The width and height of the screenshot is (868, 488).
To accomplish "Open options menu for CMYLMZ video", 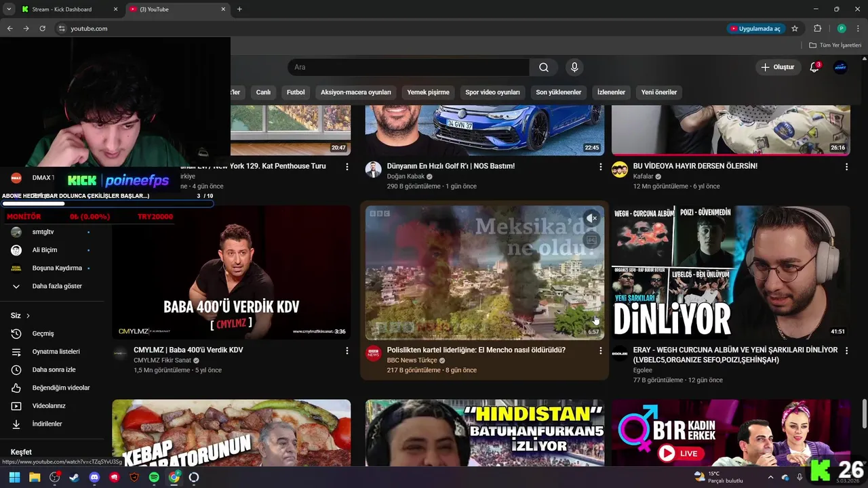I will (347, 351).
